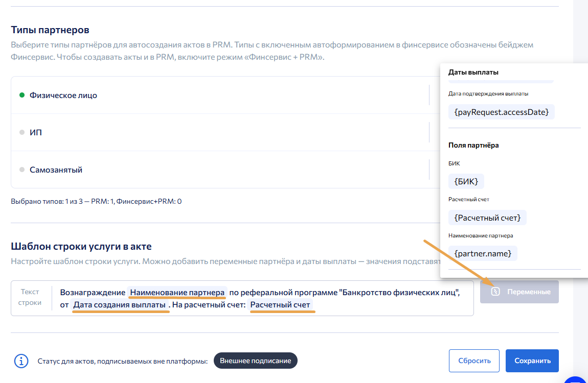Choose {Расчетный счет} in the variables popup

487,218
